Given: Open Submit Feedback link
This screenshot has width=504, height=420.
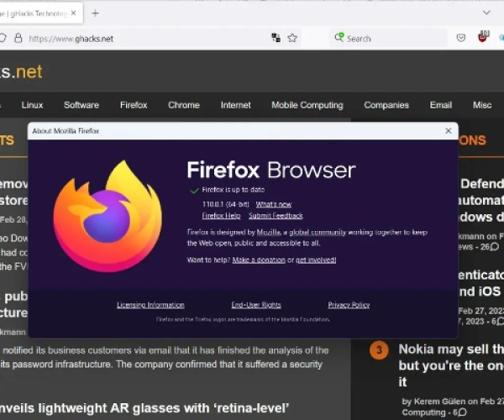Looking at the screenshot, I should [x=276, y=216].
